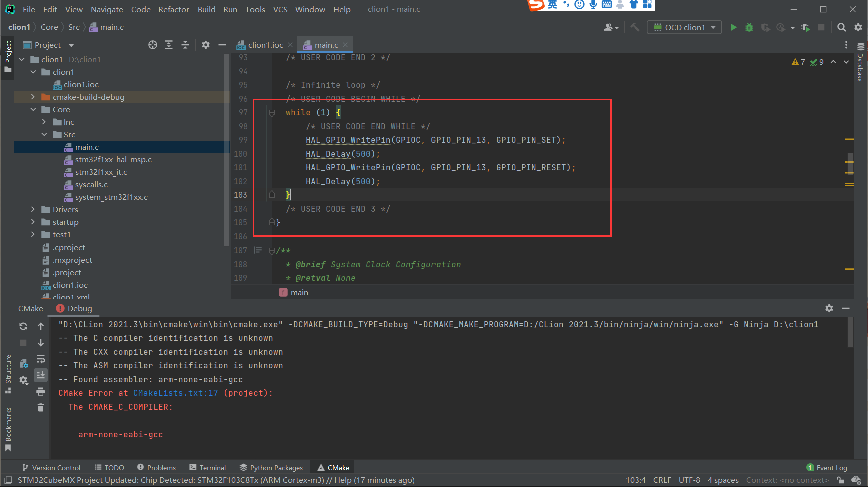This screenshot has height=487, width=868.
Task: Expand all in Project panel
Action: click(x=169, y=45)
